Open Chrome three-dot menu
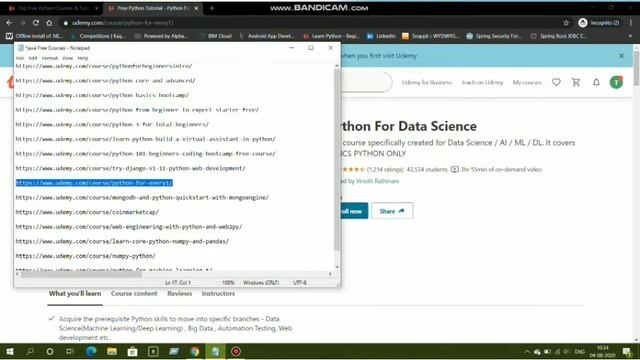Screen dimensions: 640x360 (x=631, y=23)
